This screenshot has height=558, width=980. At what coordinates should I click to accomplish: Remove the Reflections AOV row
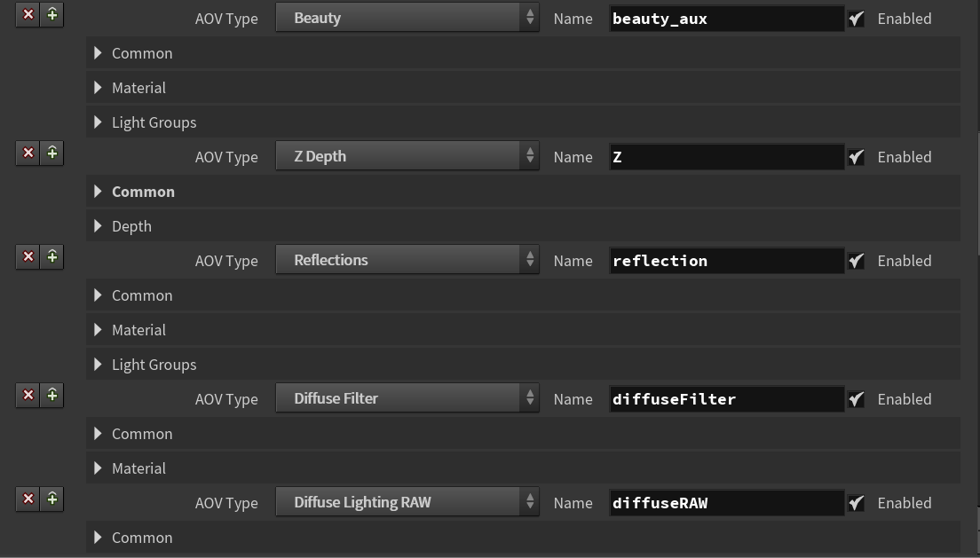(x=28, y=257)
